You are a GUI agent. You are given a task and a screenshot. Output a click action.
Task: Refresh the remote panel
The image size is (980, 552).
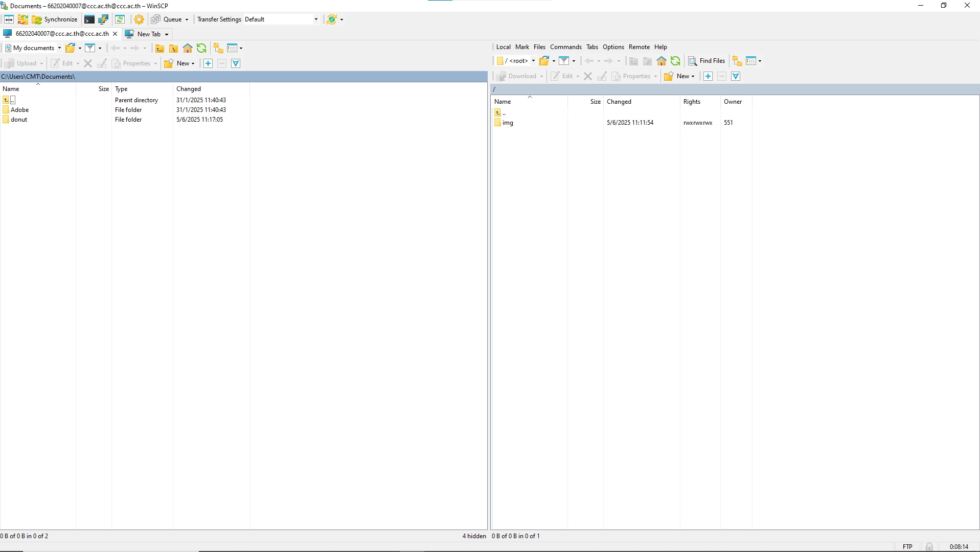click(x=675, y=61)
